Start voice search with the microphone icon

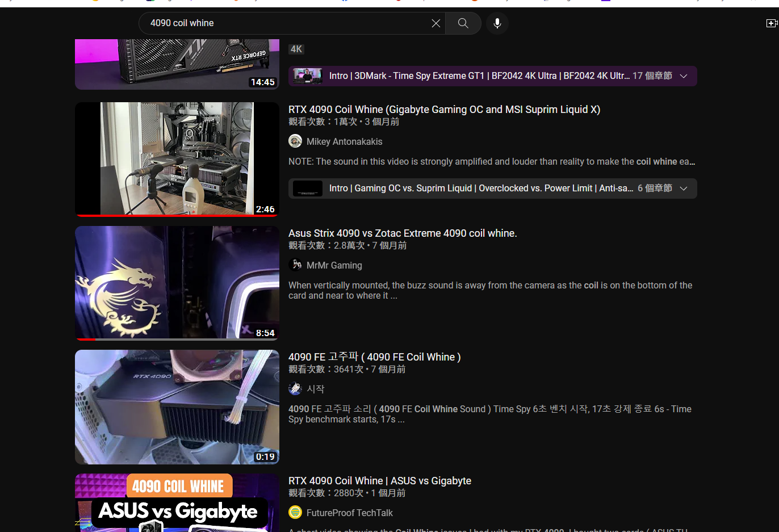(x=497, y=23)
